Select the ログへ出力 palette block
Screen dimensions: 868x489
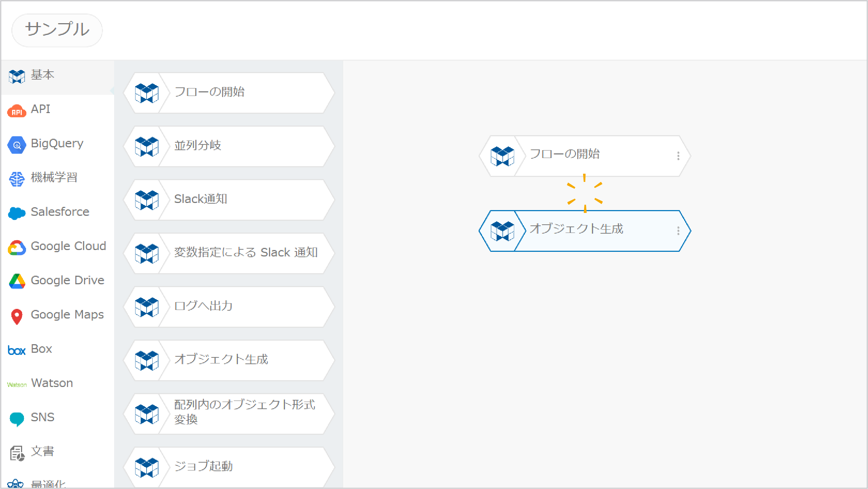coord(229,307)
